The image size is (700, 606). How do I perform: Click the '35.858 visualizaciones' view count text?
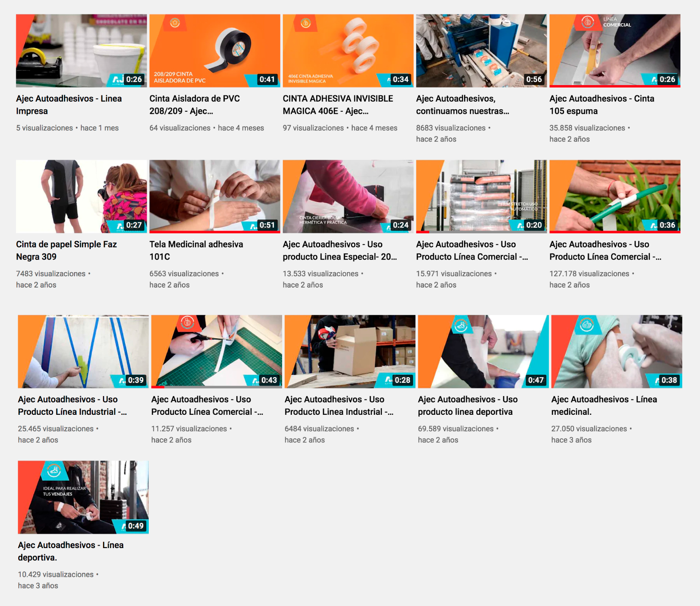tap(587, 128)
